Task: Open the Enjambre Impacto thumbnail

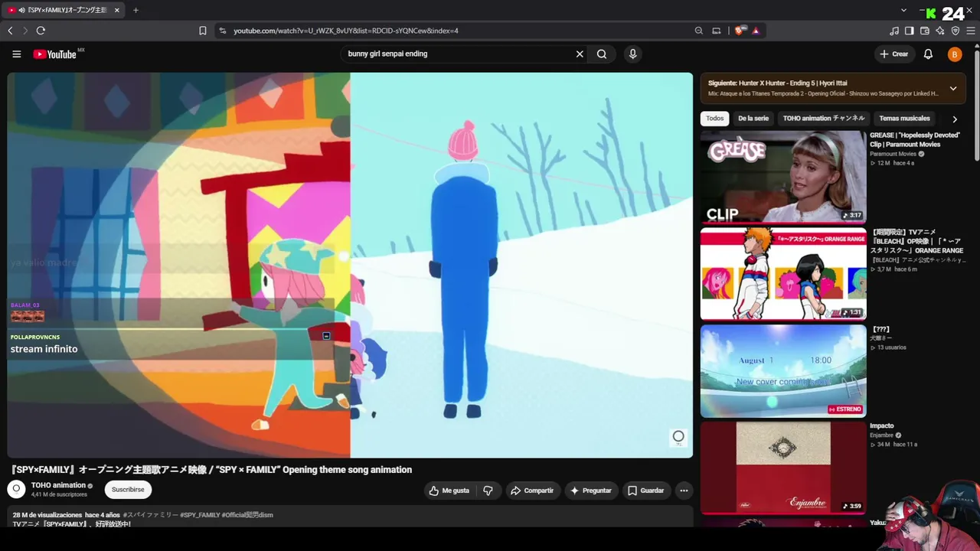Action: (x=783, y=468)
